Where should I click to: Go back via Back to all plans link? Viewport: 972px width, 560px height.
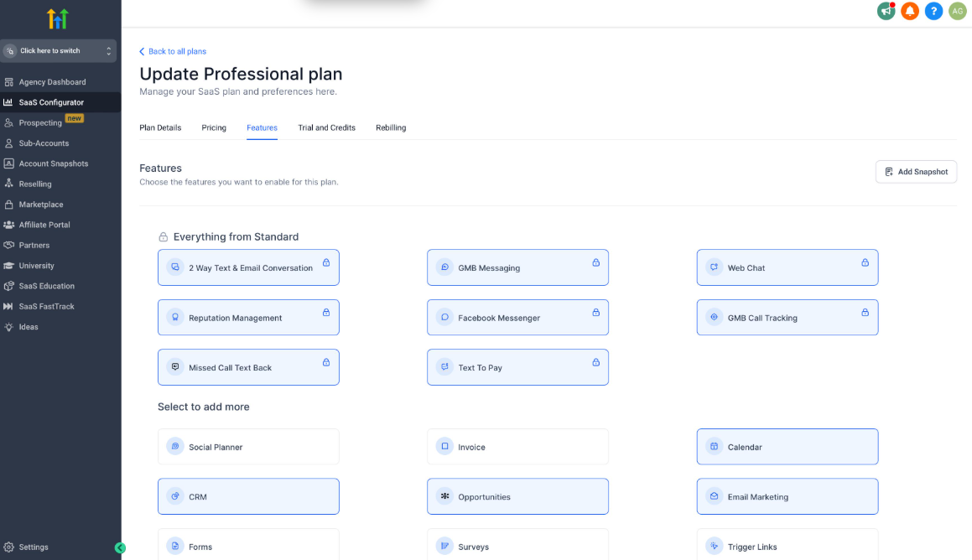click(173, 51)
